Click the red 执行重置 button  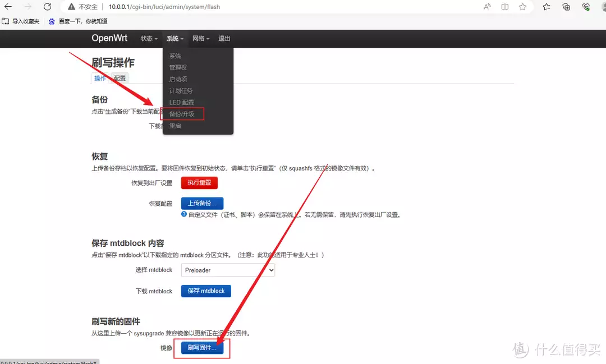click(199, 182)
